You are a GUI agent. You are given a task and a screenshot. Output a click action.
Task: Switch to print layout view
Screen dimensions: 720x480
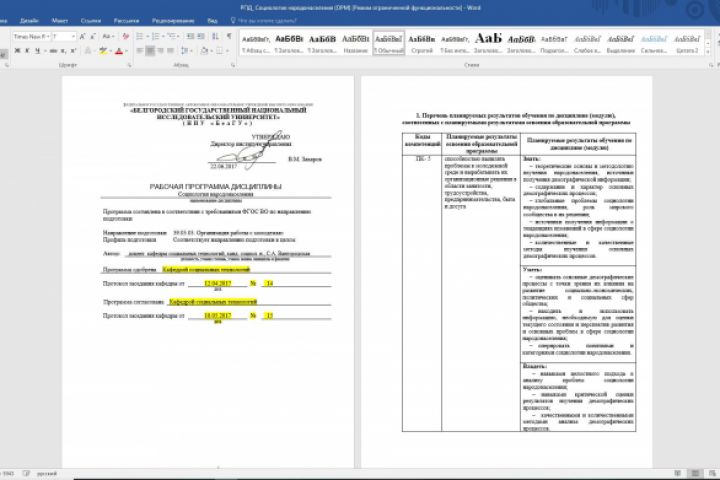click(x=695, y=473)
